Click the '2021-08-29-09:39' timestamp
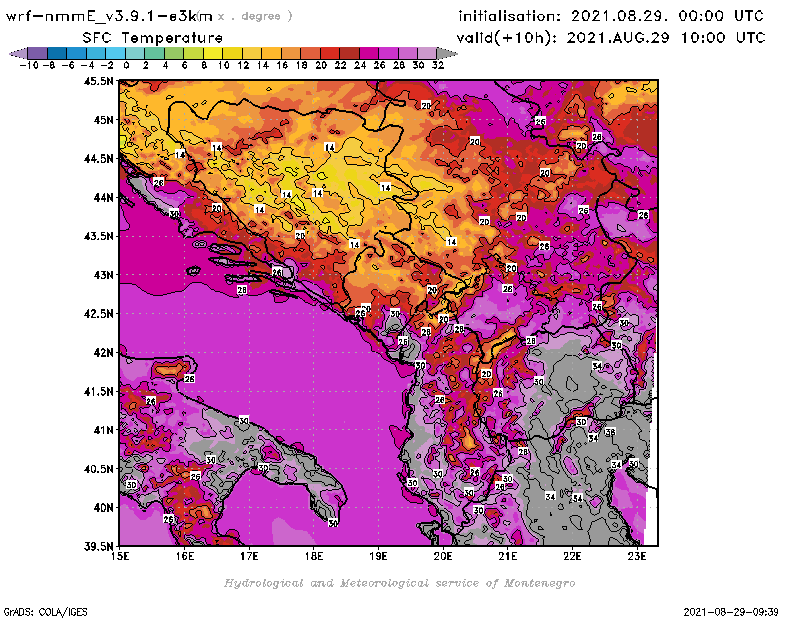800x618 pixels. tap(731, 612)
